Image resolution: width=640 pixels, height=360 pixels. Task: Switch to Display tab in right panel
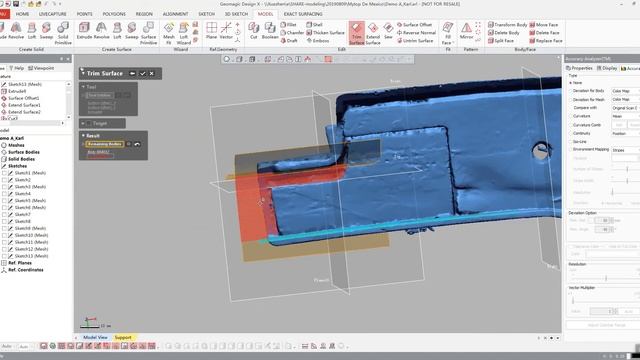[x=607, y=68]
